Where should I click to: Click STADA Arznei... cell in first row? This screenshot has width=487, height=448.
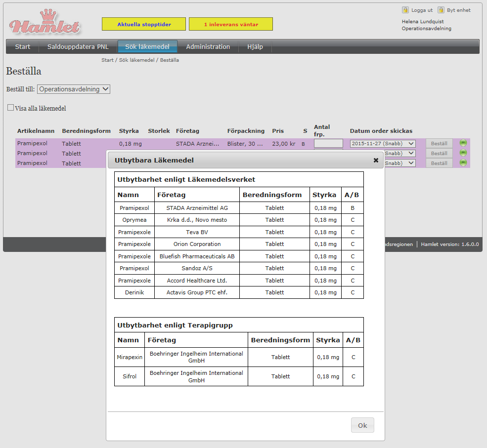click(x=198, y=144)
